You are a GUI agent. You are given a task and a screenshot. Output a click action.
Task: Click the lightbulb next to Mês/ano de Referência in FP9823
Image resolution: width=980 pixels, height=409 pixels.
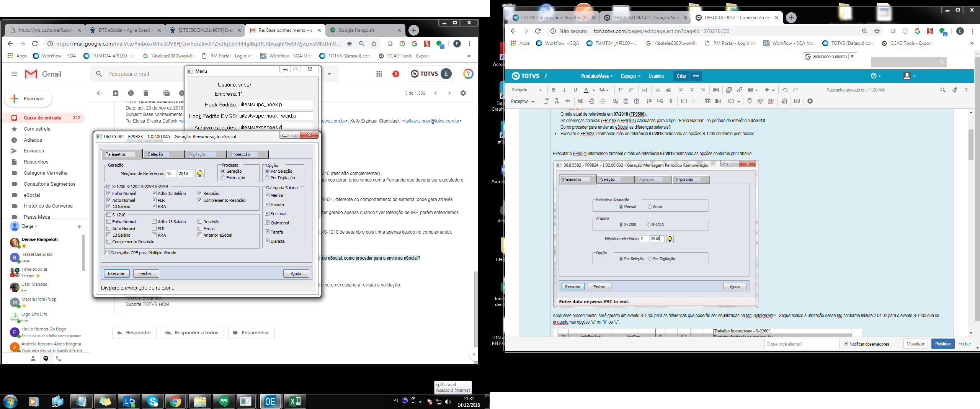point(199,173)
